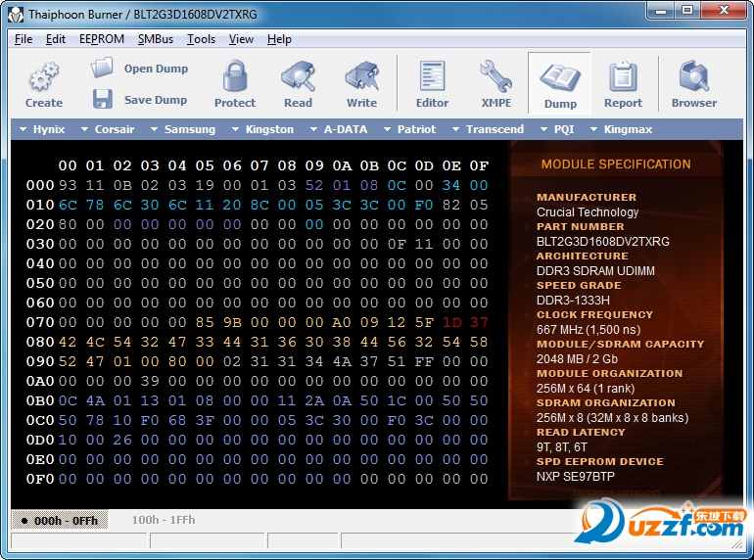Expand the Kingston vendor dropdown

click(262, 129)
